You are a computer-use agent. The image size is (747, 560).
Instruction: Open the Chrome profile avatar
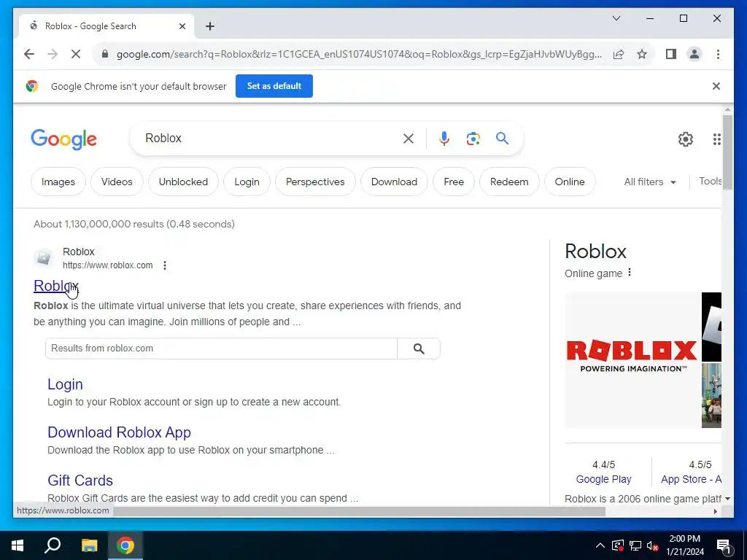(x=694, y=54)
